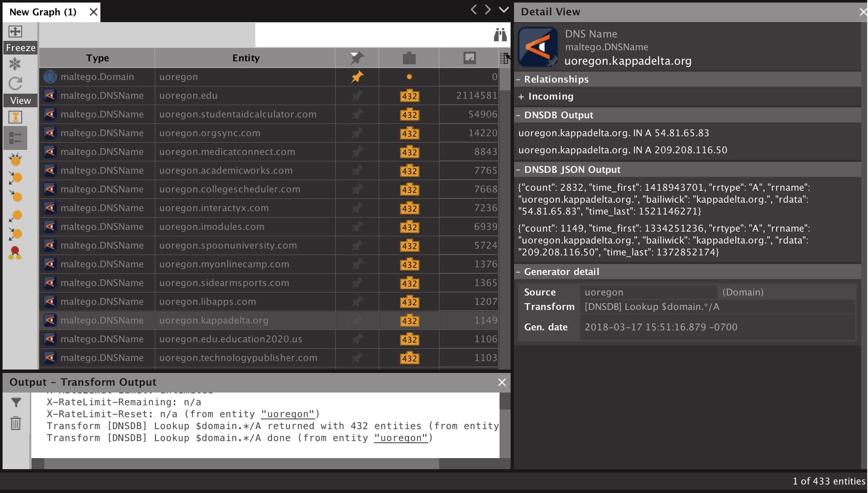
Task: Click the Output panel horizontal scrollbar
Action: tap(241, 464)
